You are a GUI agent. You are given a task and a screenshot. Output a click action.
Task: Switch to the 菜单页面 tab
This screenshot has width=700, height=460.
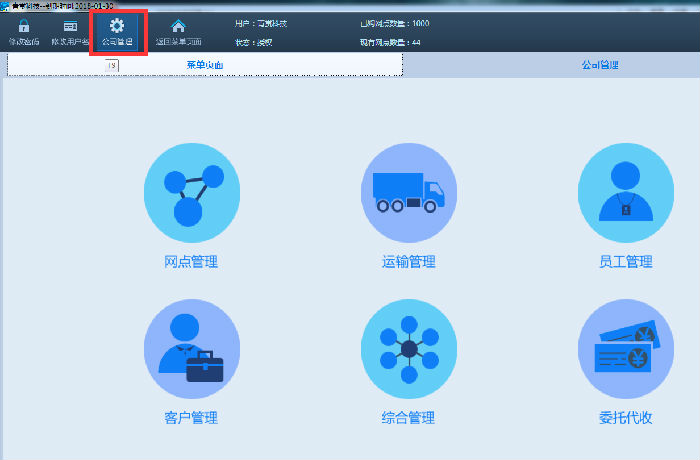click(205, 65)
